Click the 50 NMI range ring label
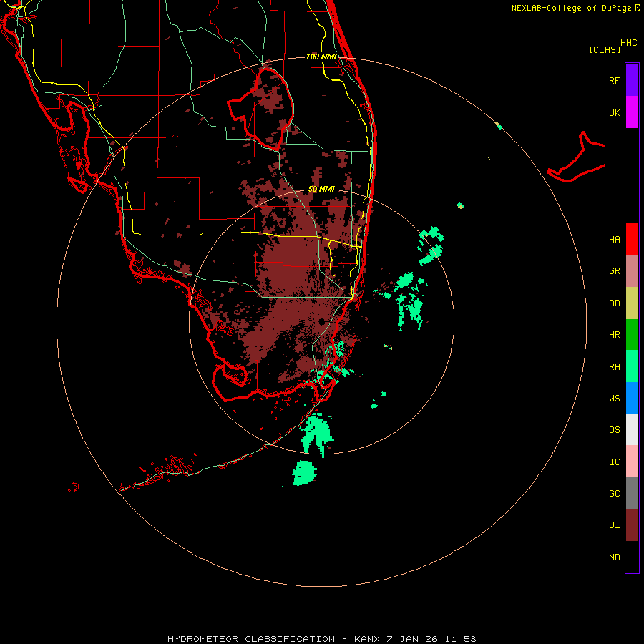Image resolution: width=644 pixels, height=644 pixels. pos(321,189)
